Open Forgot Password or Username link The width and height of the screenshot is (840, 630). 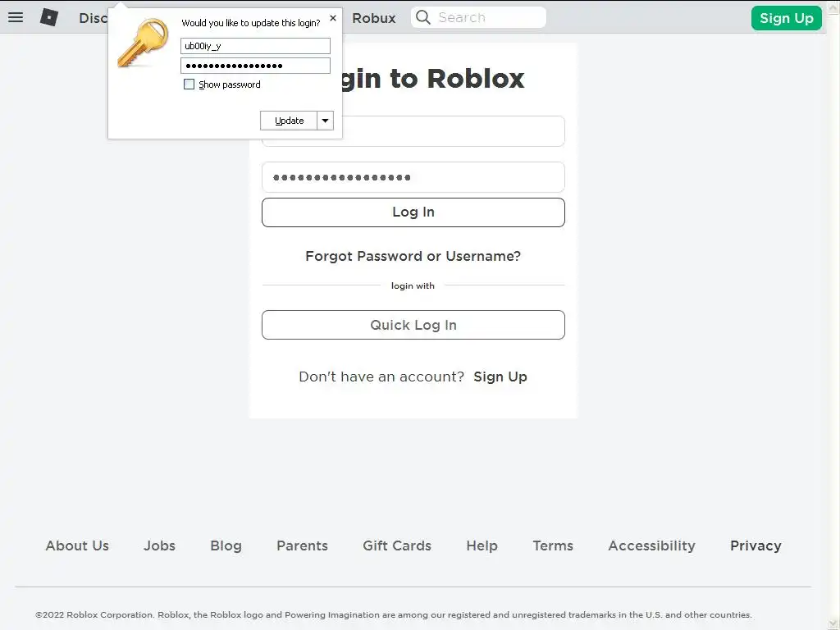[x=413, y=256]
